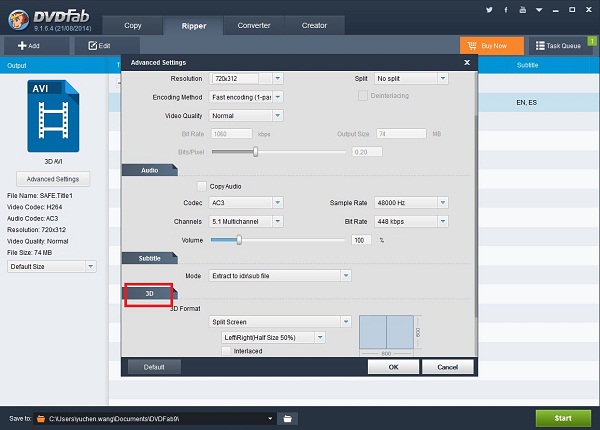The height and width of the screenshot is (430, 600).
Task: Click the Audio section header
Action: point(150,170)
